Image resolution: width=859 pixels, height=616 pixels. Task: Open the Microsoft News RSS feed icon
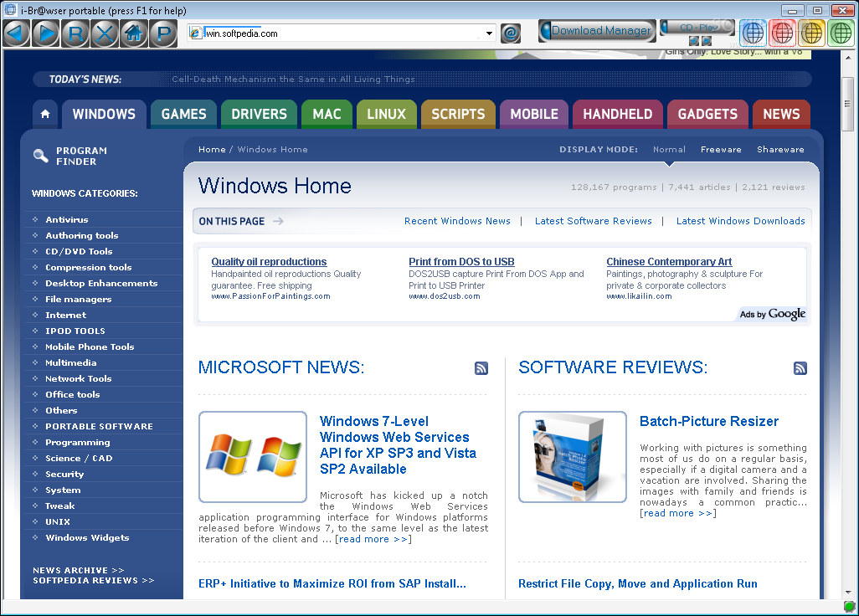[481, 368]
